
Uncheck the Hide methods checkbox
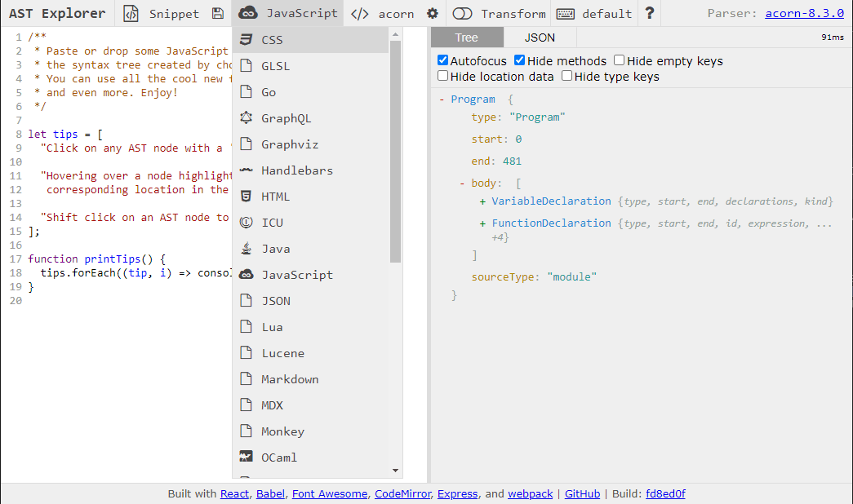coord(519,60)
